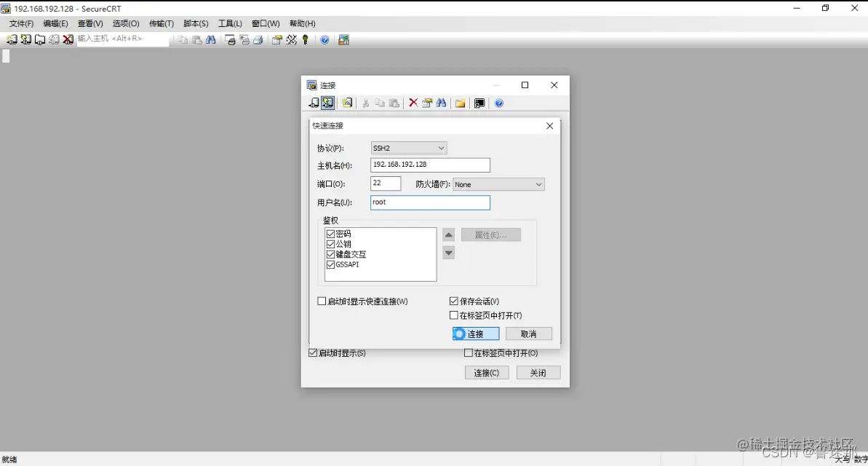Open the 传输(T) menu
The width and height of the screenshot is (868, 466).
[x=161, y=23]
